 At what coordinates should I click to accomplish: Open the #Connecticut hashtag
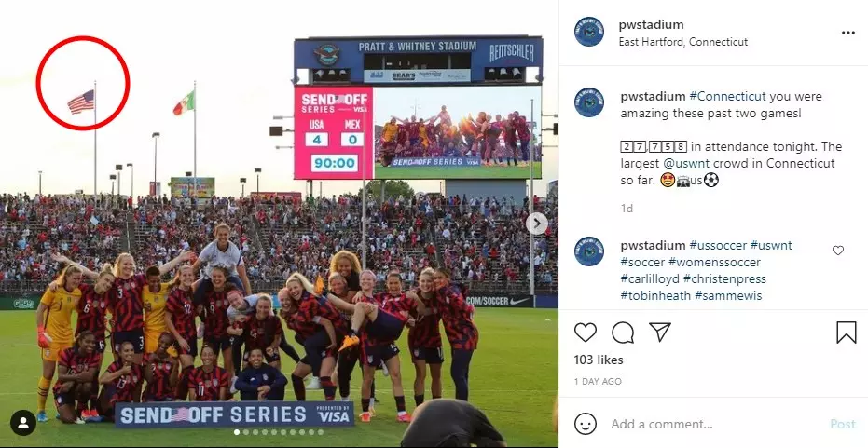(727, 96)
